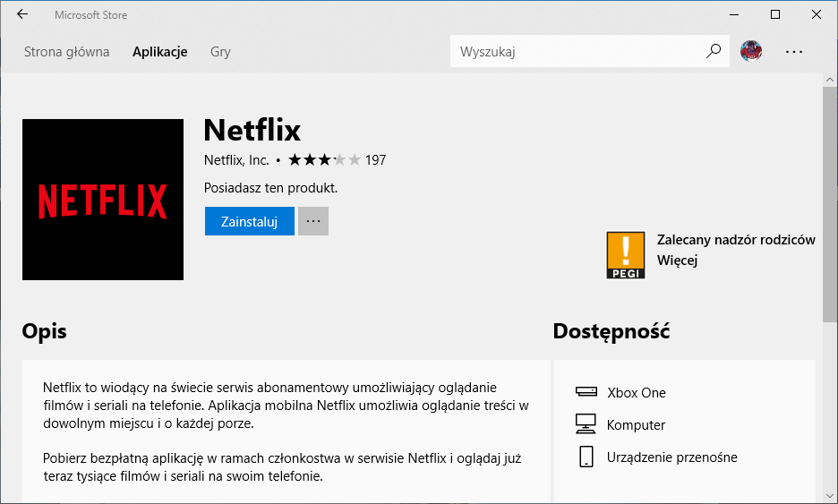Click the Komputer label
Screen dimensions: 838x504
[636, 425]
